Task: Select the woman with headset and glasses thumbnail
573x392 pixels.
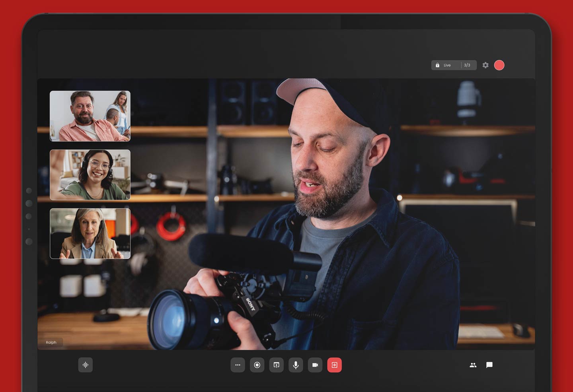Action: pyautogui.click(x=90, y=175)
